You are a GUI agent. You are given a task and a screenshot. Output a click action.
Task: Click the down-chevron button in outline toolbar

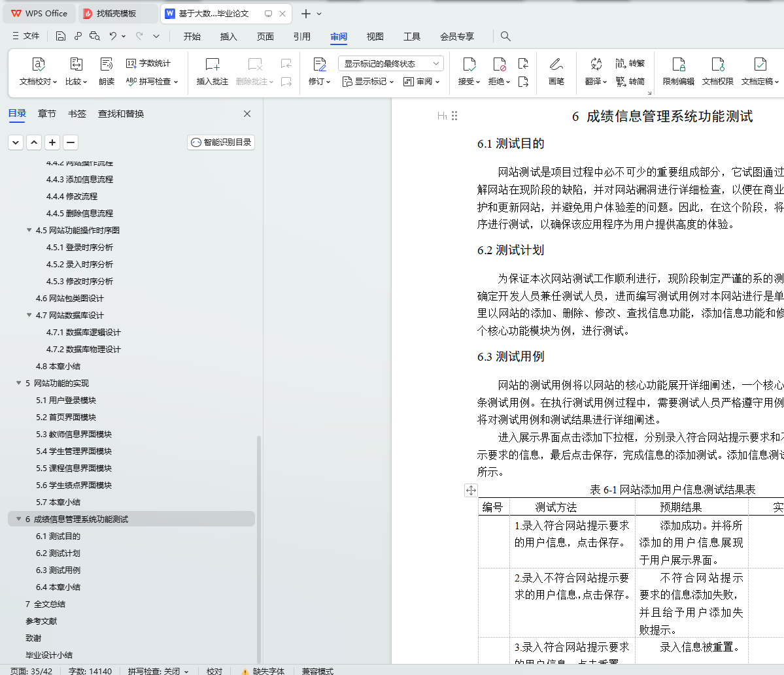(16, 142)
